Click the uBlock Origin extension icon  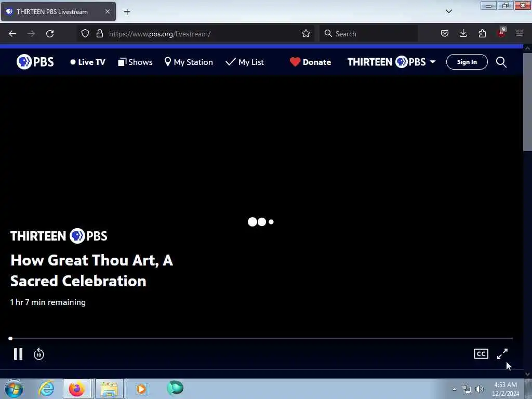(501, 33)
